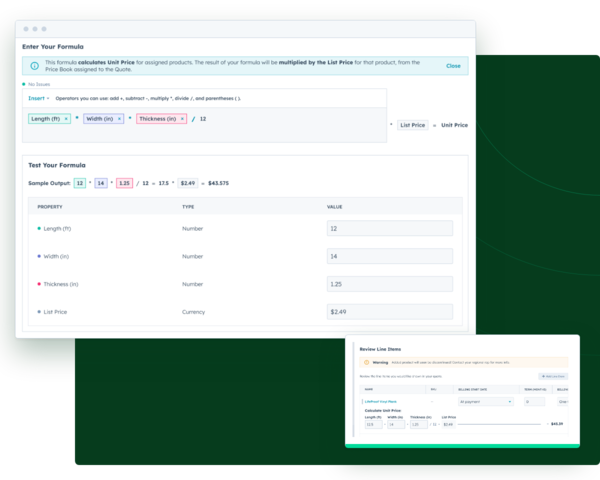Image resolution: width=600 pixels, height=480 pixels.
Task: Open the Insert dropdown
Action: pyautogui.click(x=39, y=98)
